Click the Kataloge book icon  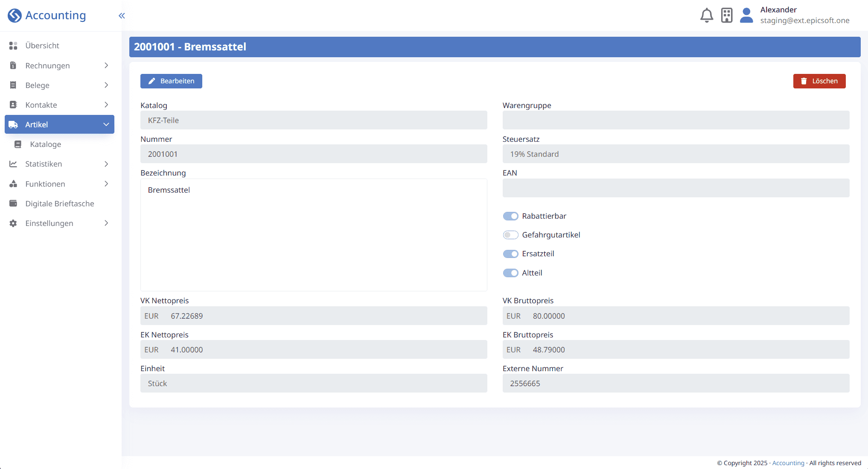[x=18, y=144]
